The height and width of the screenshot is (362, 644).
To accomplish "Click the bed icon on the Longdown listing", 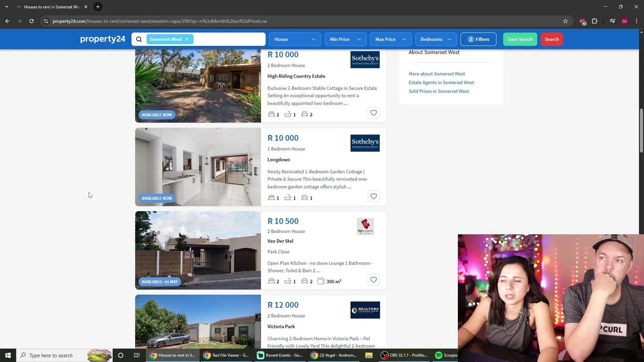I will [x=271, y=198].
